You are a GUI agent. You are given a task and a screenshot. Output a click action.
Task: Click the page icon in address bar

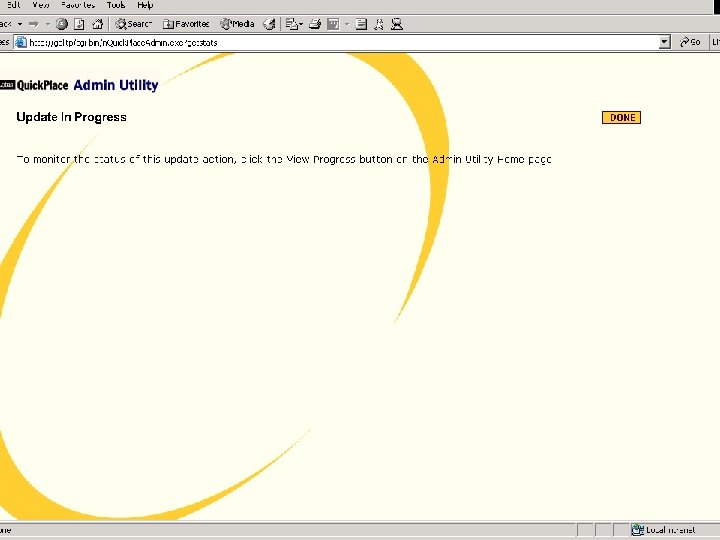[21, 43]
